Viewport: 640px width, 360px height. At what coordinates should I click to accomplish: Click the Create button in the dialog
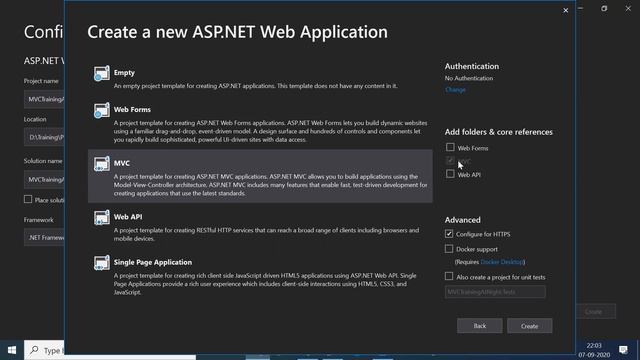(x=529, y=326)
